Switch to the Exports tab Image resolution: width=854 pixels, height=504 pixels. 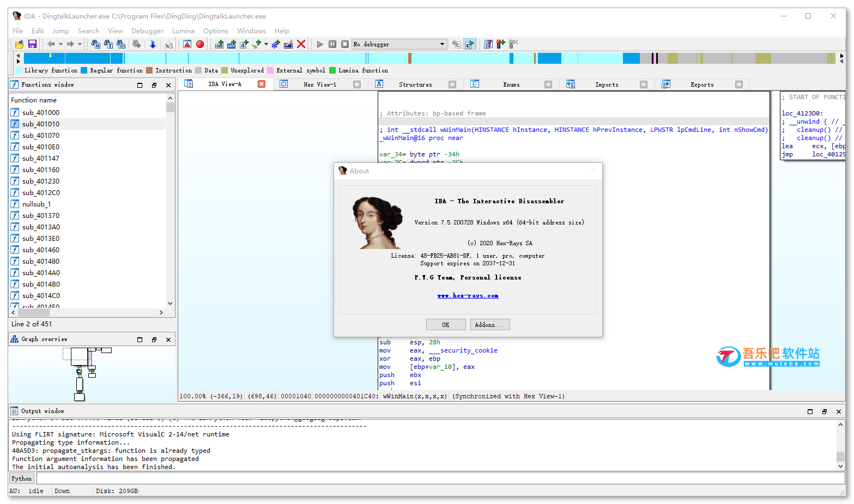click(702, 84)
